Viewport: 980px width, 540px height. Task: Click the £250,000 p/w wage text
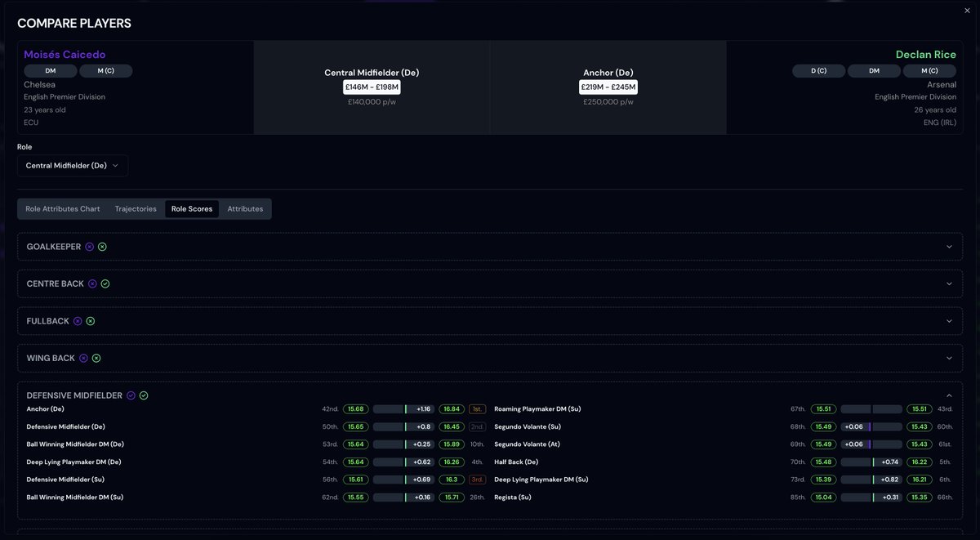tap(608, 102)
